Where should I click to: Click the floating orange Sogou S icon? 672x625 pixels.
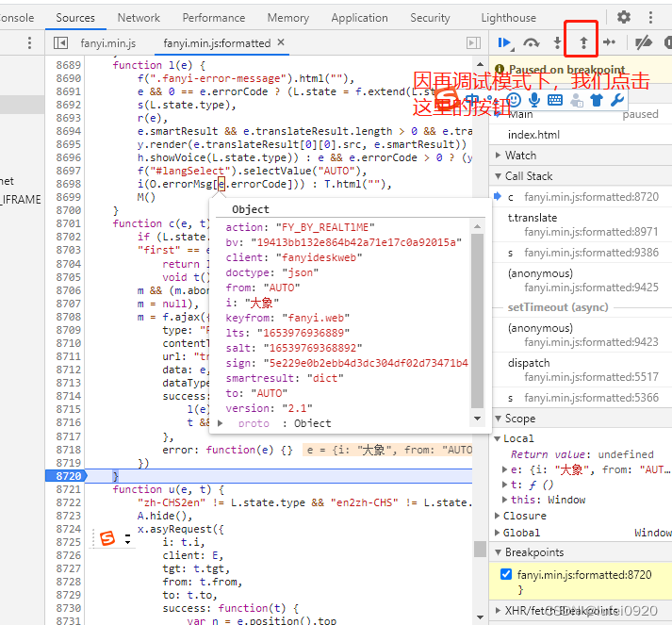coord(107,537)
